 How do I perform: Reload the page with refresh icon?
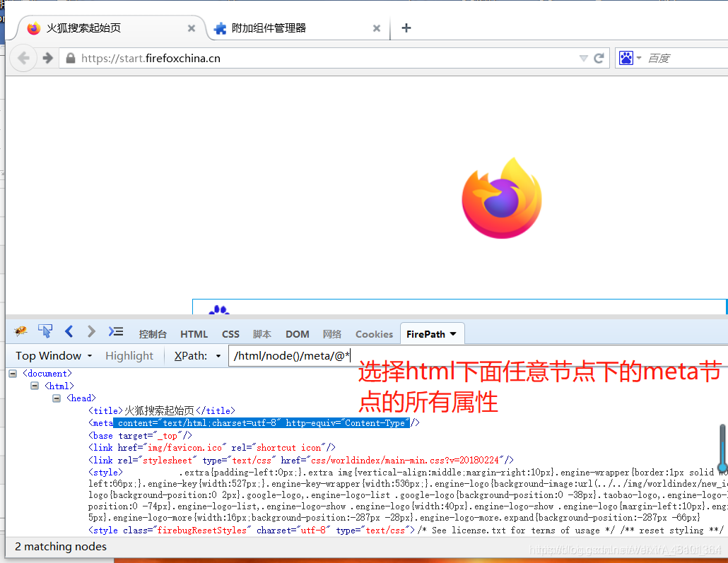coord(599,58)
